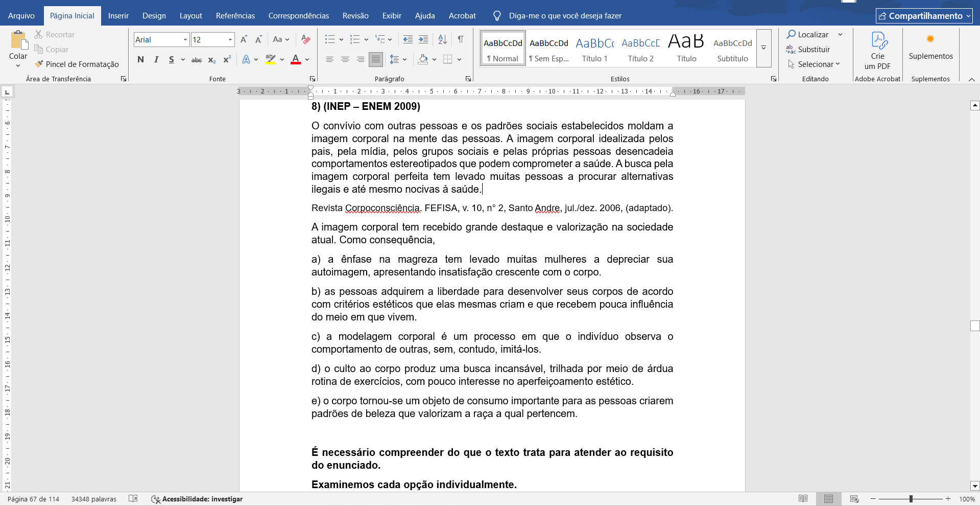Screen dimensions: 980x506
Task: Switch to Inserir tab
Action: tap(118, 16)
